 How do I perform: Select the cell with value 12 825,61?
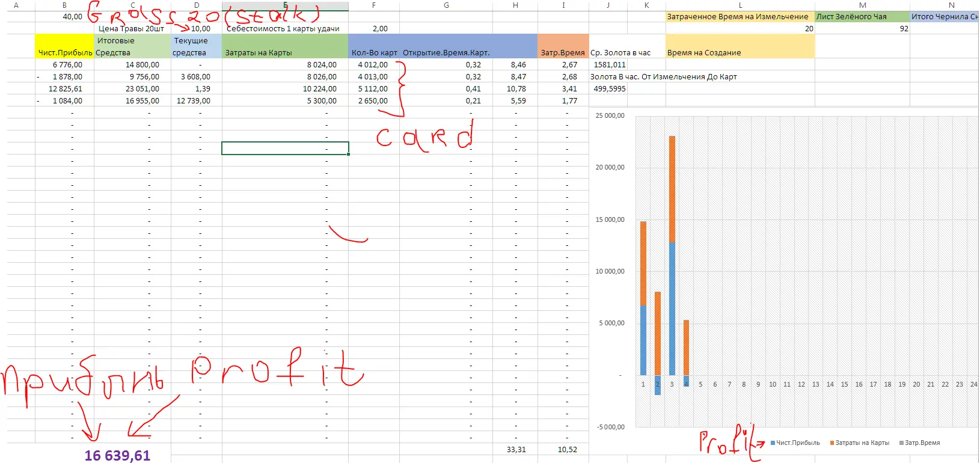coord(65,88)
